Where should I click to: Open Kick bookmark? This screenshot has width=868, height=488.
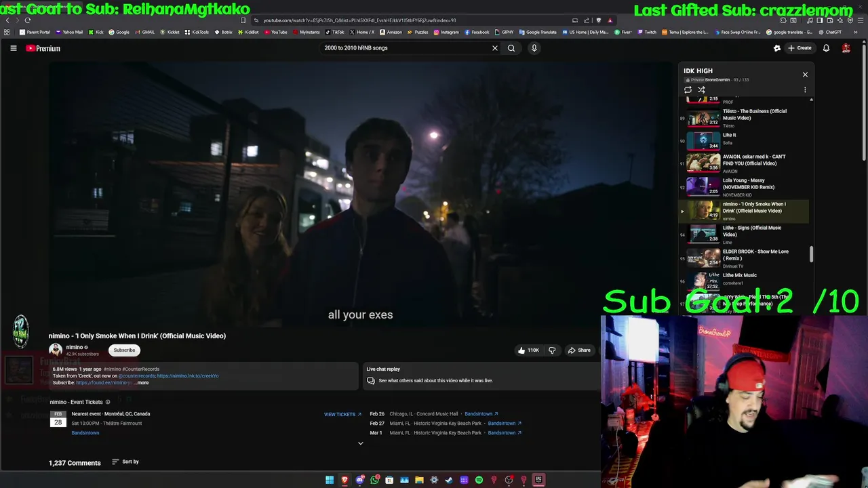95,32
